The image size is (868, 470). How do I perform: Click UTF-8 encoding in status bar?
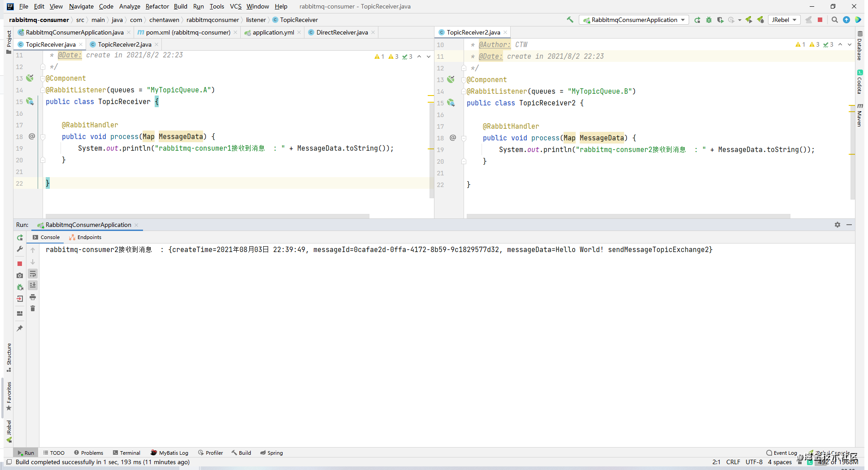754,462
